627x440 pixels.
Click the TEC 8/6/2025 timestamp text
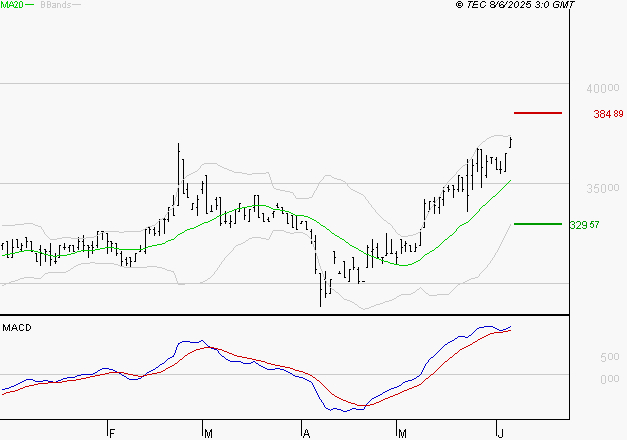coord(515,5)
